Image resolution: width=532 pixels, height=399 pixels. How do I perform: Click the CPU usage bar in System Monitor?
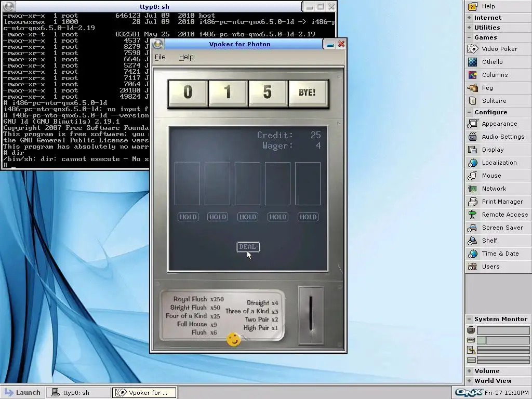503,330
